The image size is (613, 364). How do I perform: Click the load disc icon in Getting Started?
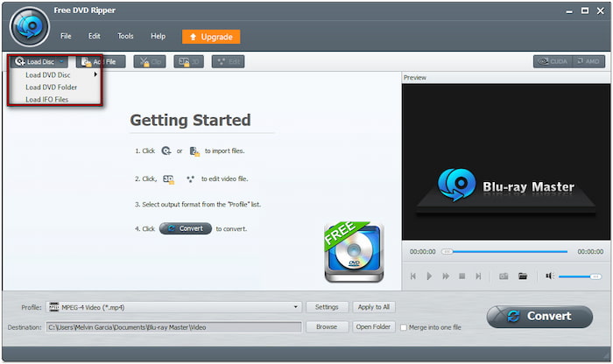(166, 150)
